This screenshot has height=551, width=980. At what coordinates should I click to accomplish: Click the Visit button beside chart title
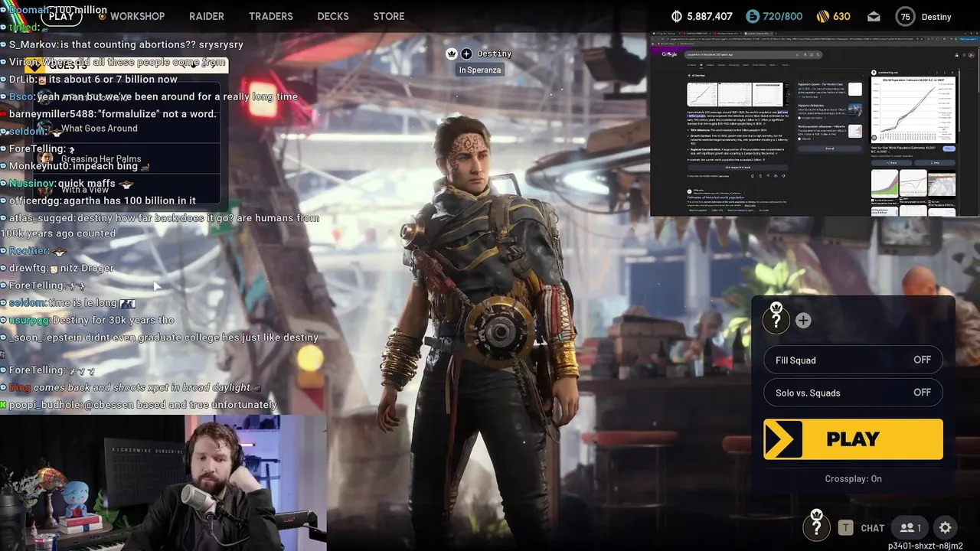[949, 148]
